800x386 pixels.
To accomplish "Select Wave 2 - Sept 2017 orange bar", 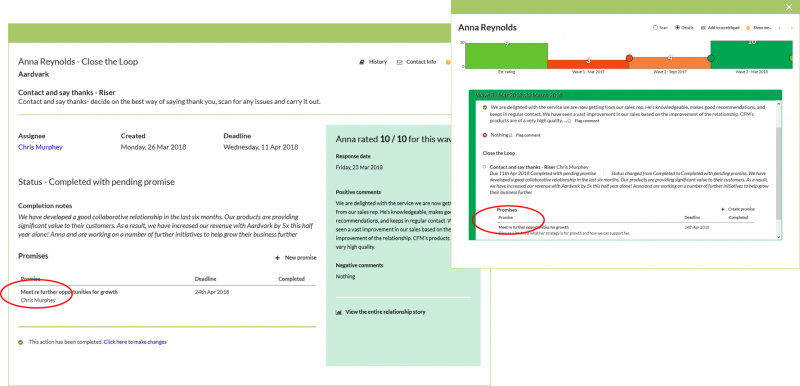I will [x=670, y=63].
